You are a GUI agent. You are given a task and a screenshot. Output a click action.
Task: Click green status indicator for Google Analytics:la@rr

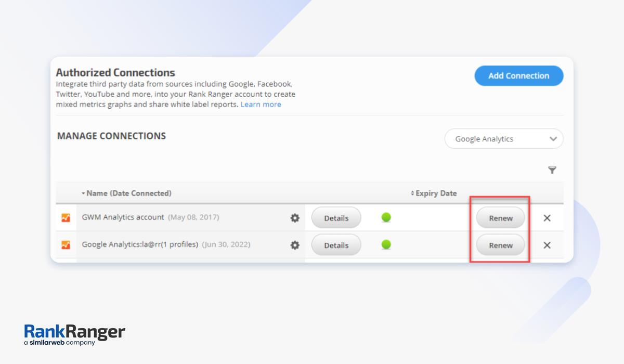click(x=386, y=244)
